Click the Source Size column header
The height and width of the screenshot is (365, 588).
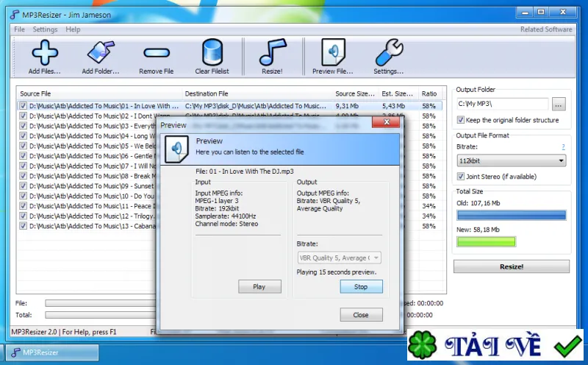(x=356, y=93)
